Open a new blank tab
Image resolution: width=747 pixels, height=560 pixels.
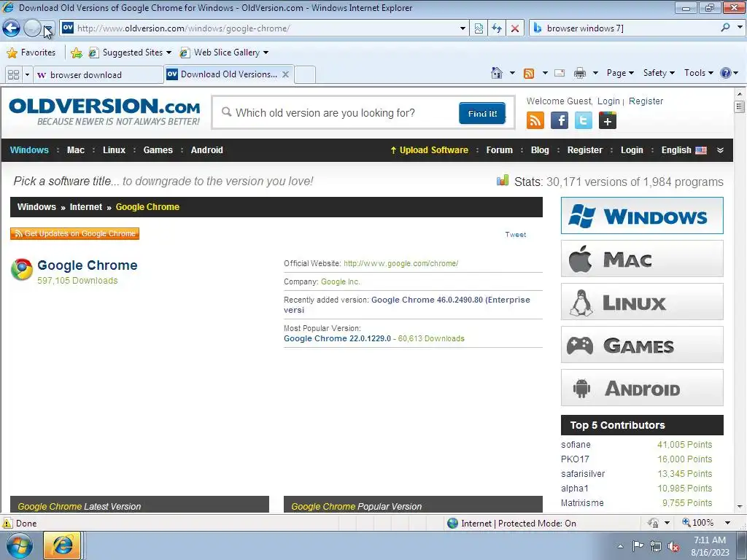pyautogui.click(x=305, y=75)
